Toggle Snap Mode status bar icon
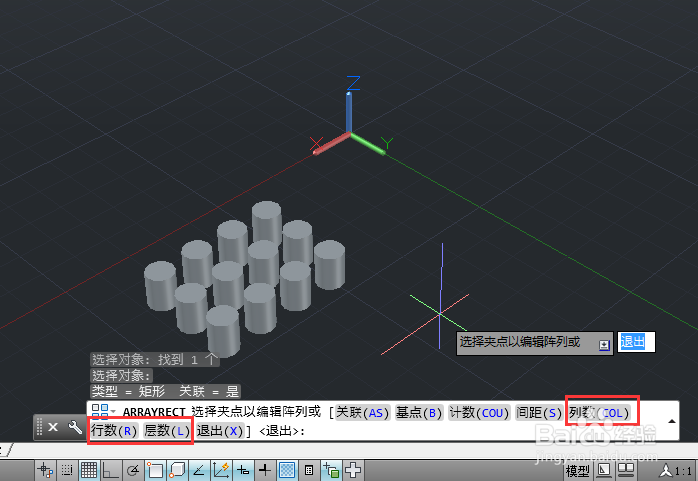This screenshot has height=481, width=698. click(x=67, y=470)
